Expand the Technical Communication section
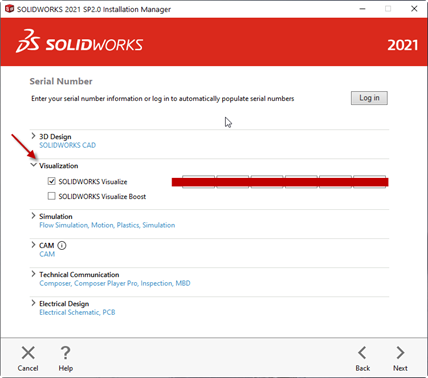Viewport: 428px width, 378px height. [x=33, y=274]
